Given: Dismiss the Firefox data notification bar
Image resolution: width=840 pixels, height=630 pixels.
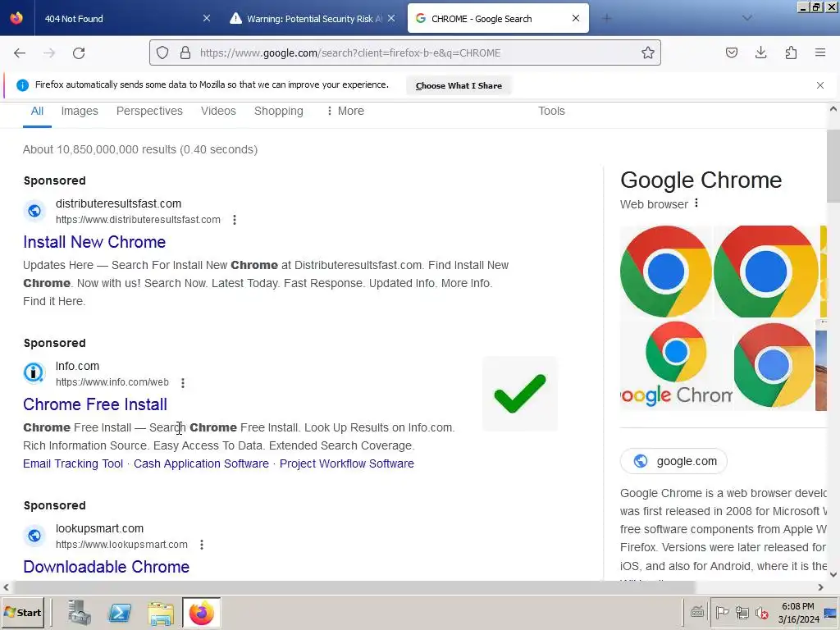Looking at the screenshot, I should pos(820,85).
